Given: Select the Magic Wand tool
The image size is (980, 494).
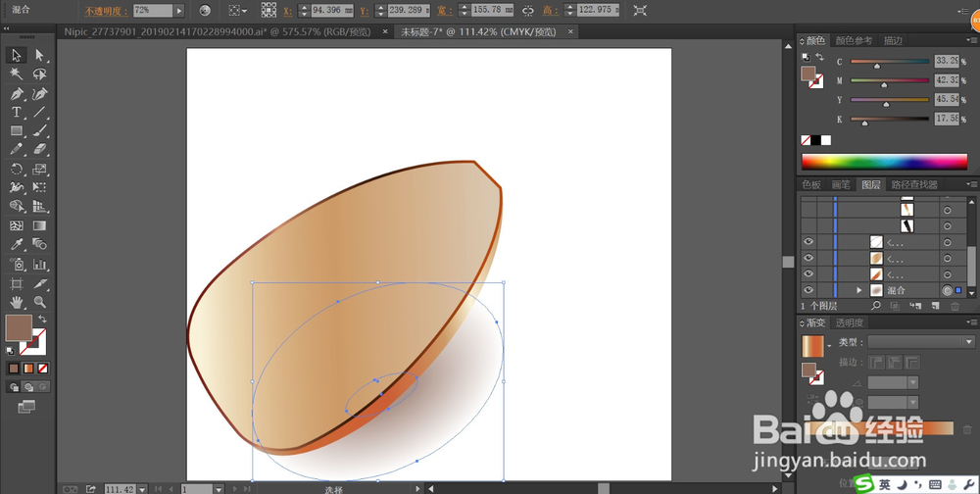Looking at the screenshot, I should point(17,74).
